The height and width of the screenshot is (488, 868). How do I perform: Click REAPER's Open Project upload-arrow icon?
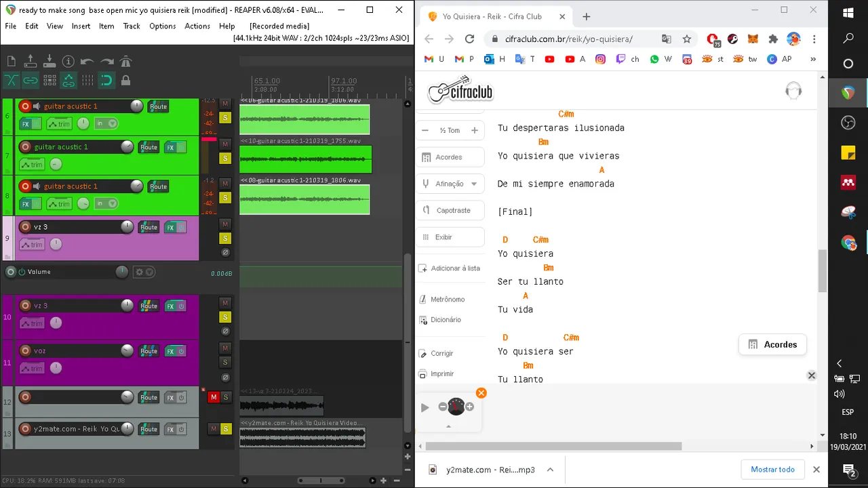31,62
